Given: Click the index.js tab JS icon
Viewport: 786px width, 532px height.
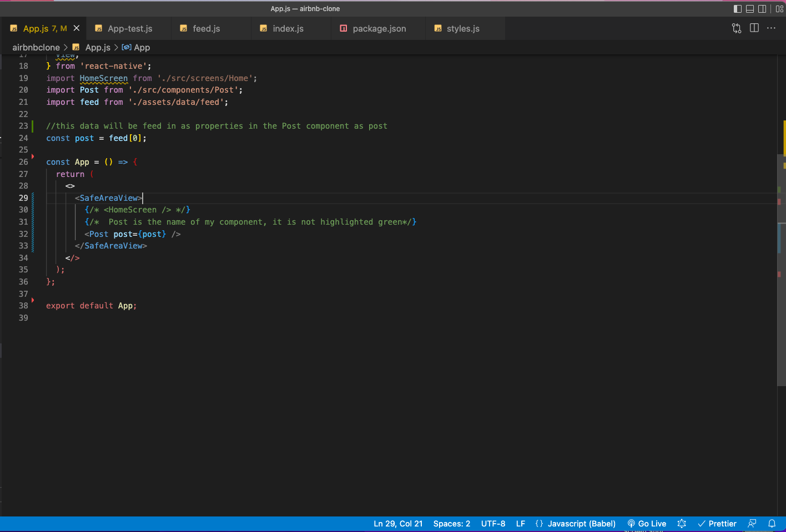Looking at the screenshot, I should pos(264,28).
